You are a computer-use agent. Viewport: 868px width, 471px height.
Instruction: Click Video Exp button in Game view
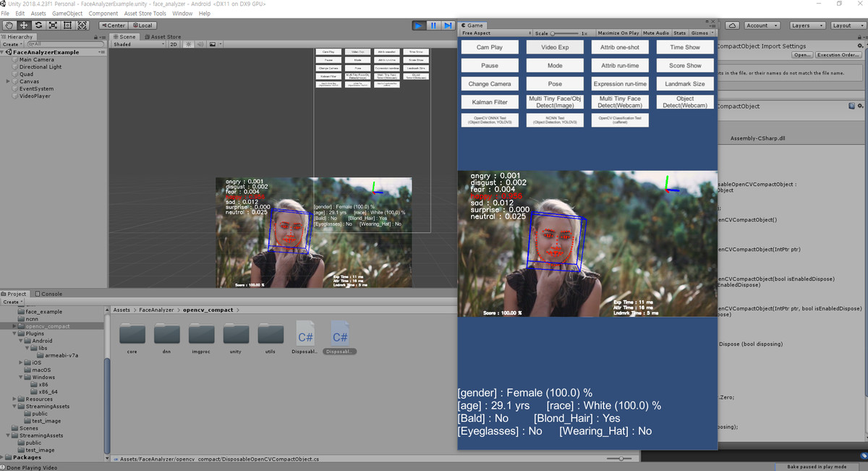tap(555, 47)
